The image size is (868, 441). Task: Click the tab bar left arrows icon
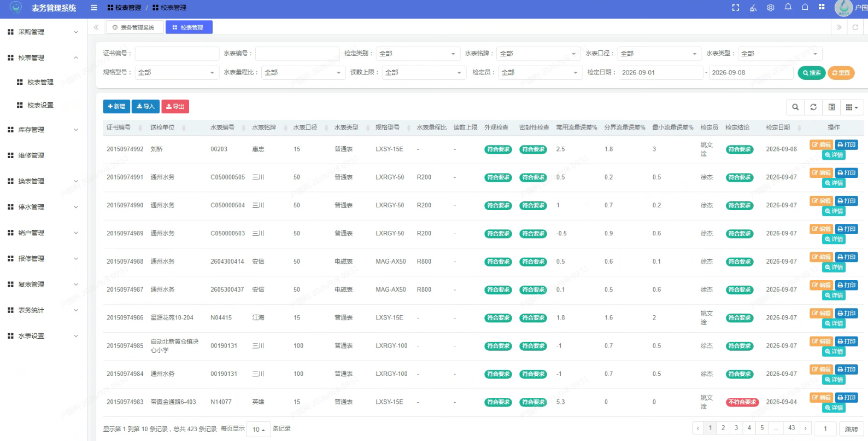(96, 27)
